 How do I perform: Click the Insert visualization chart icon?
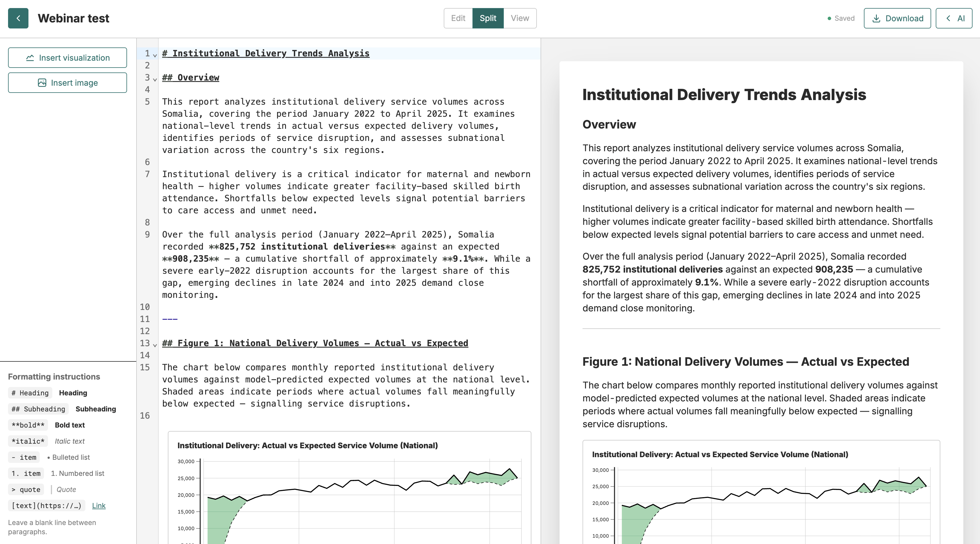pyautogui.click(x=30, y=58)
